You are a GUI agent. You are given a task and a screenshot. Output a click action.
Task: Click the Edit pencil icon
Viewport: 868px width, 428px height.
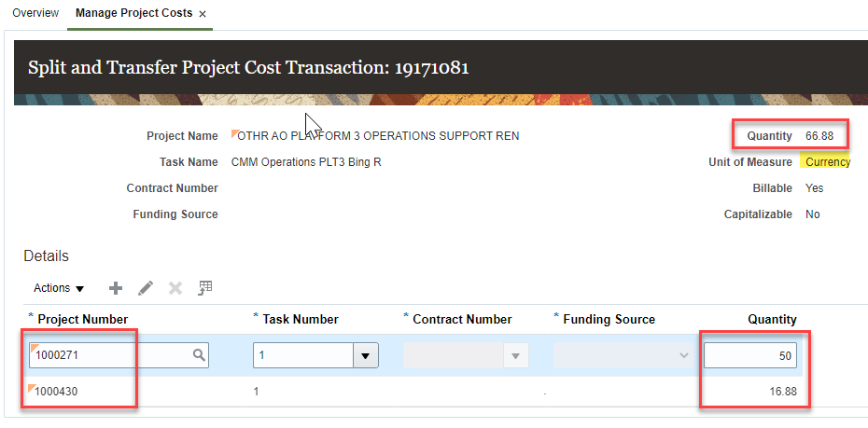[146, 288]
